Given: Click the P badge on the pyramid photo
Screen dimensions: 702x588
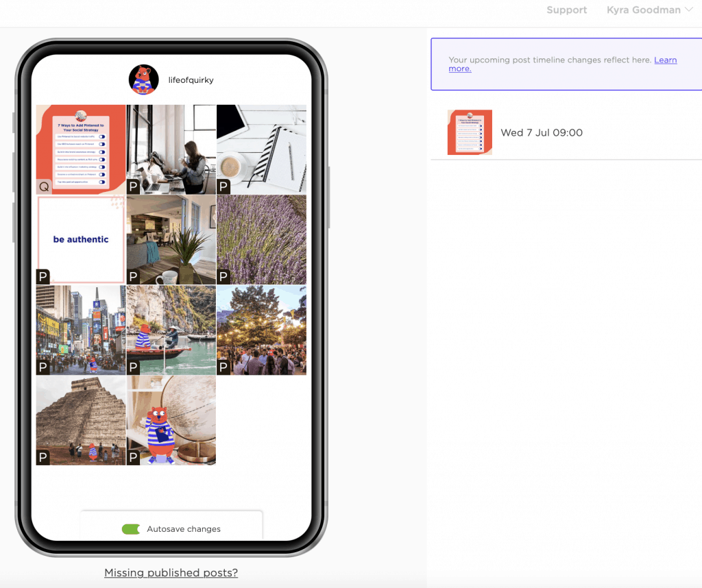Looking at the screenshot, I should (43, 457).
